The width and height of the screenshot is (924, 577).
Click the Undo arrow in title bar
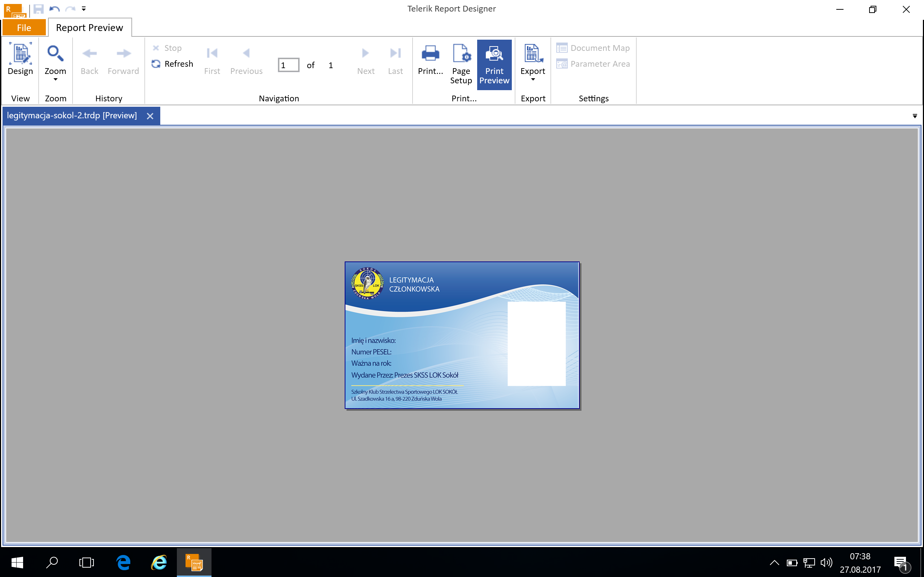54,9
